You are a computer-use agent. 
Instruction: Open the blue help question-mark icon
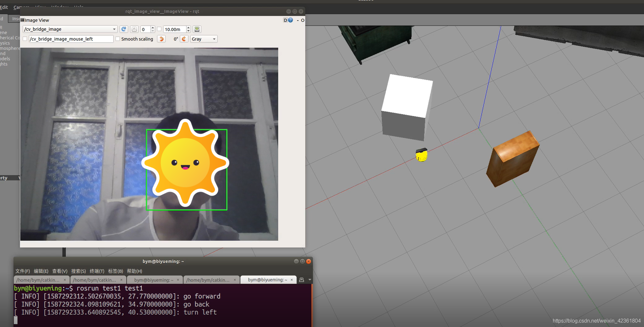(x=291, y=20)
